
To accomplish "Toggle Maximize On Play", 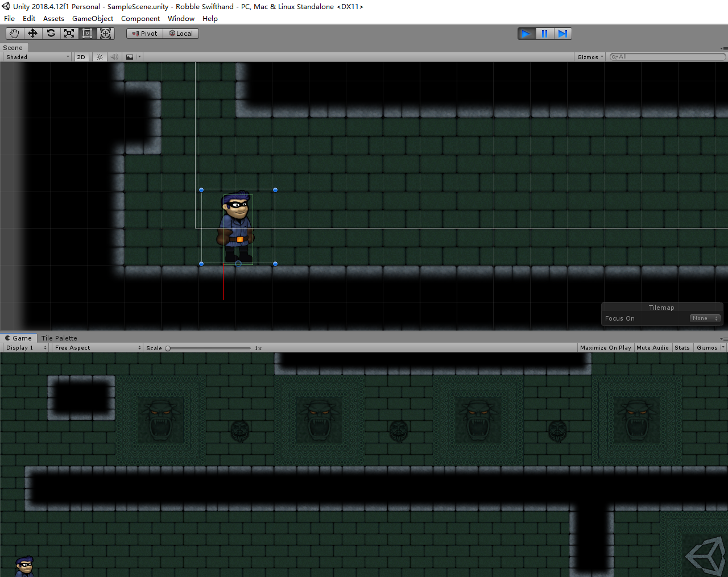I will tap(606, 347).
